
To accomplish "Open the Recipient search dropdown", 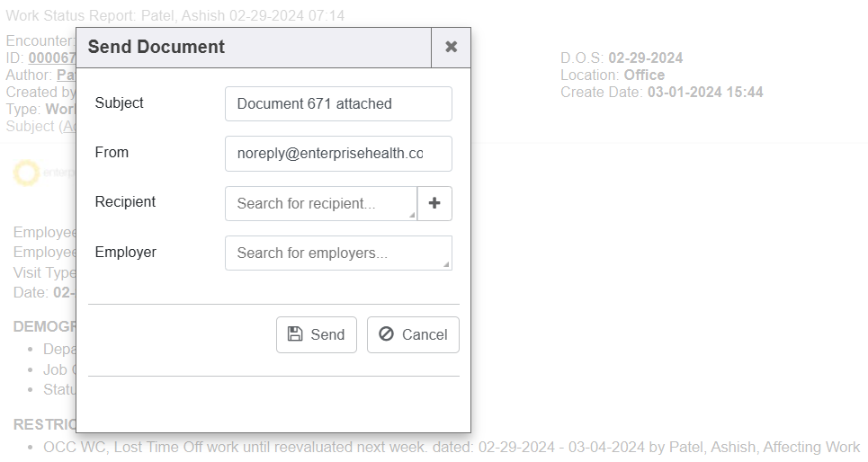I will (x=320, y=203).
